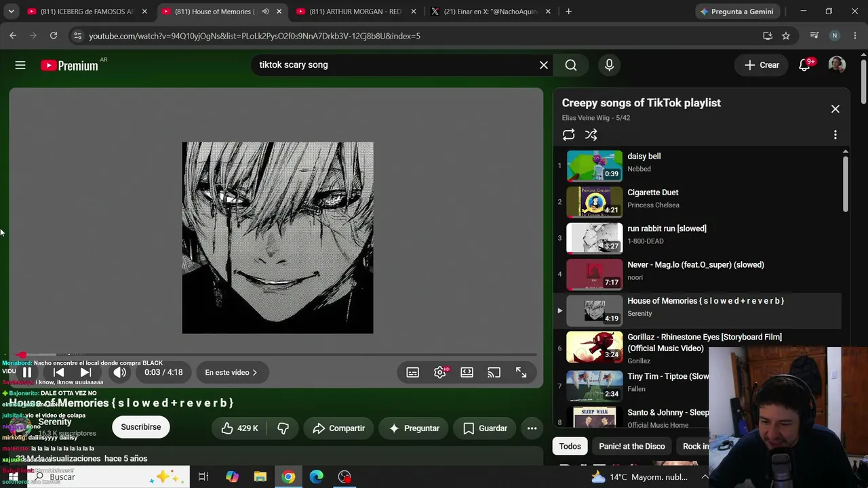Open File Explorer from taskbar
The image size is (868, 488).
260,477
